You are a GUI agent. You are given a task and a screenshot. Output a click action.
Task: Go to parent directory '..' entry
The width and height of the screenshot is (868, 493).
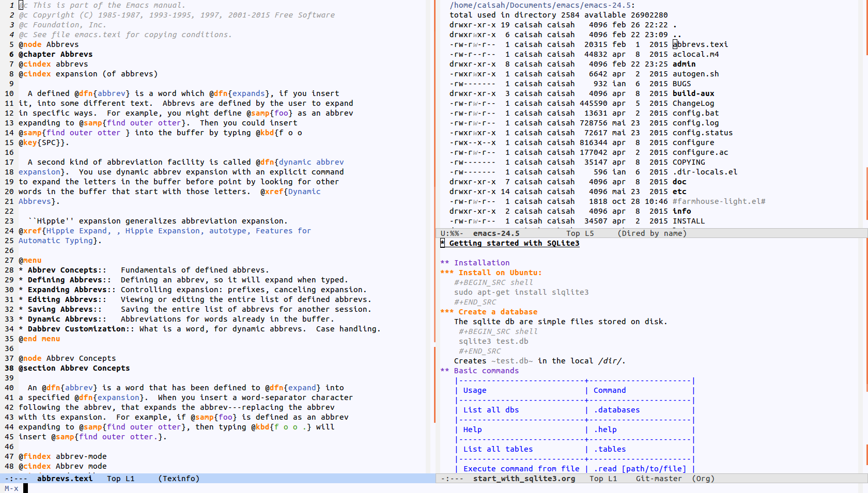[677, 35]
